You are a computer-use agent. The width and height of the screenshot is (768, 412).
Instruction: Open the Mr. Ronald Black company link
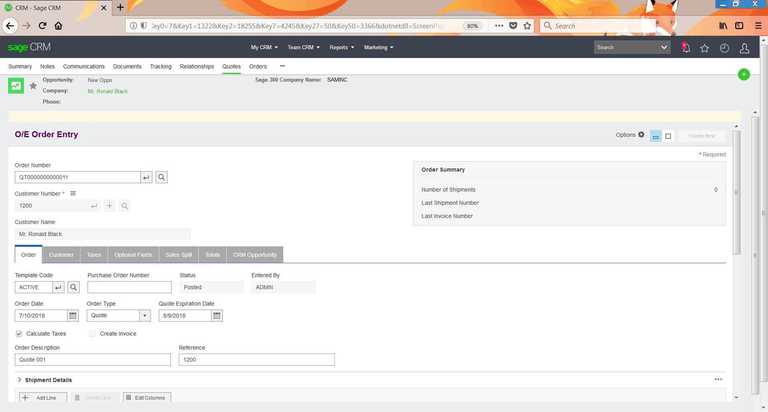(x=107, y=91)
